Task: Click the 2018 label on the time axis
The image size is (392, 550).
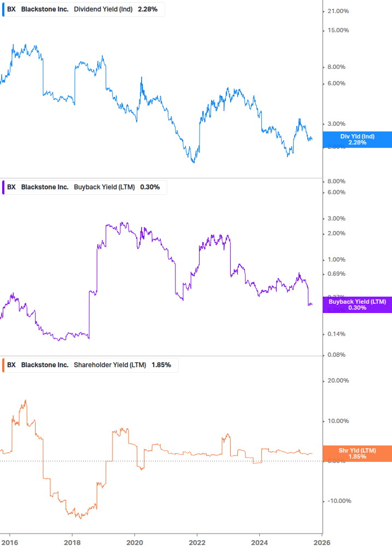Action: [72, 543]
